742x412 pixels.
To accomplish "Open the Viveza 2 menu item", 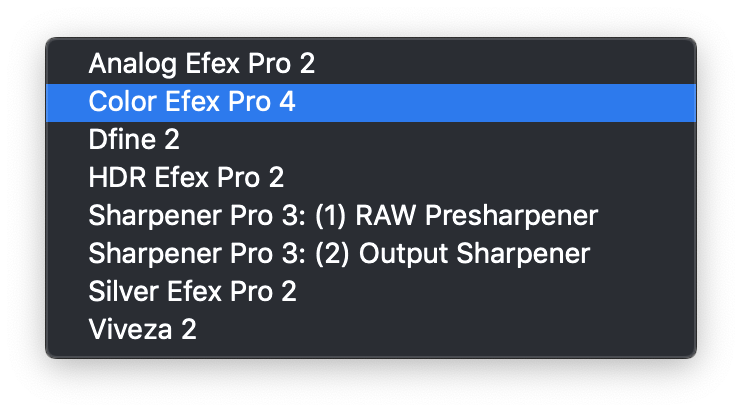I will [142, 330].
